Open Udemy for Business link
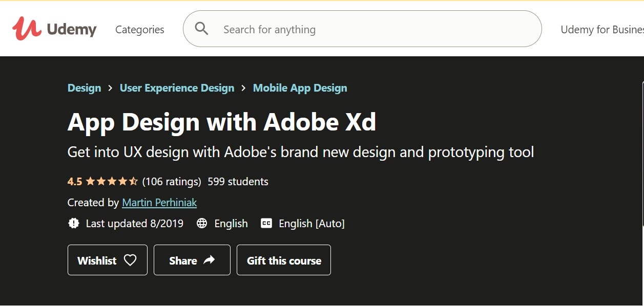Viewport: 644px width, 306px height. tap(601, 30)
